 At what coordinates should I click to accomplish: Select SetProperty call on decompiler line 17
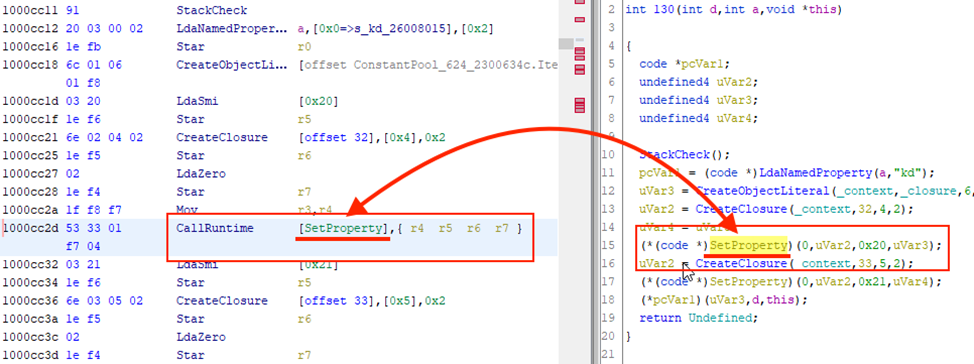click(x=749, y=281)
